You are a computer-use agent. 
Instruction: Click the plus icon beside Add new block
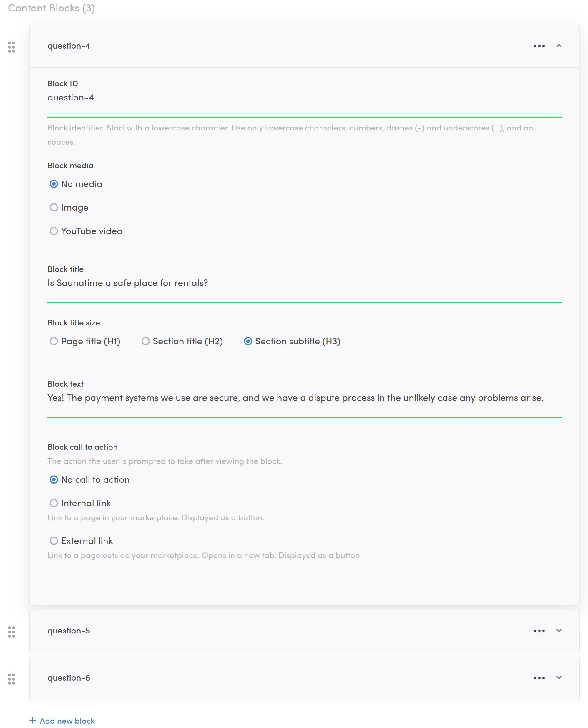click(32, 721)
